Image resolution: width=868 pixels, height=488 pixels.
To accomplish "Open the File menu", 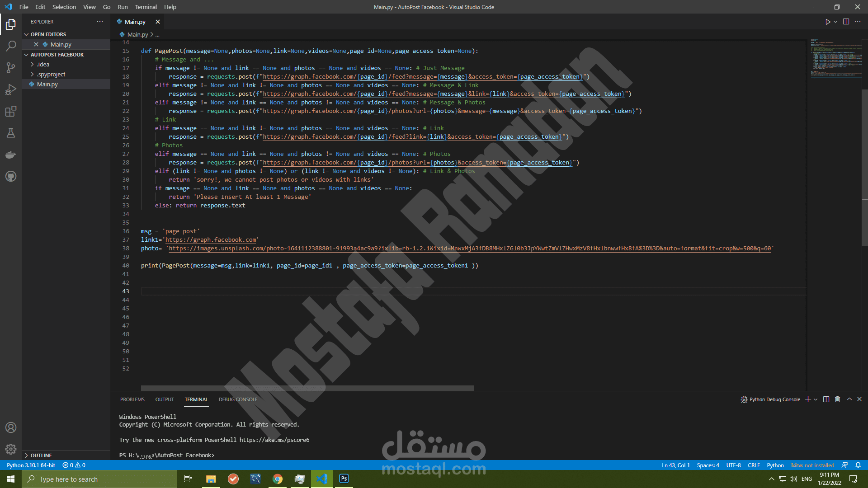I will (x=24, y=7).
